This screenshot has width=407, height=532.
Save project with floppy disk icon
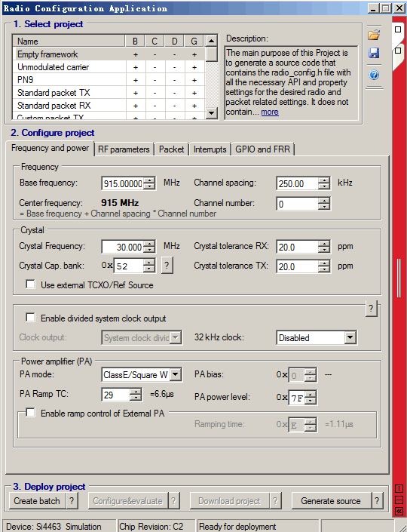[x=374, y=53]
